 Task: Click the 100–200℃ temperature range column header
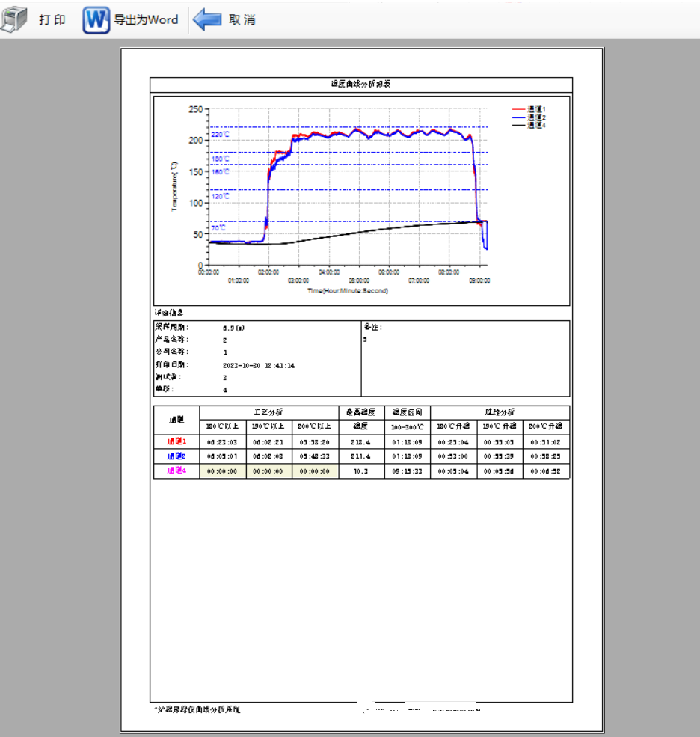point(408,426)
